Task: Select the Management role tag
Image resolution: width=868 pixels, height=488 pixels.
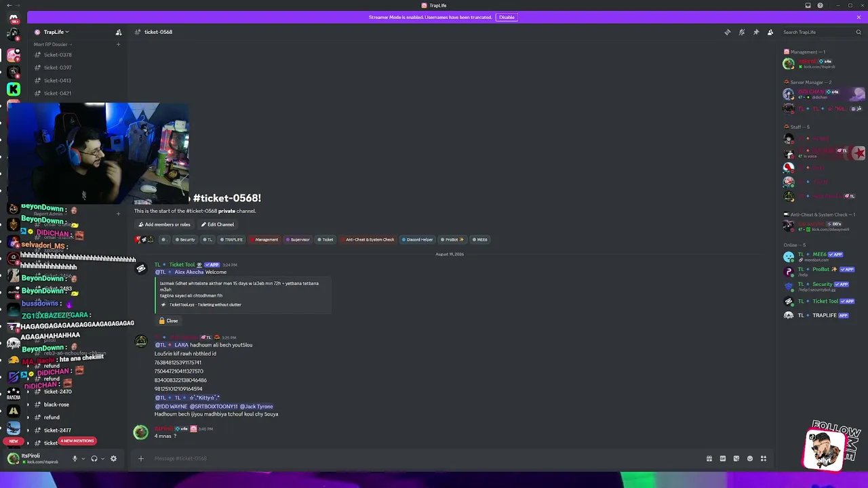Action: (264, 239)
